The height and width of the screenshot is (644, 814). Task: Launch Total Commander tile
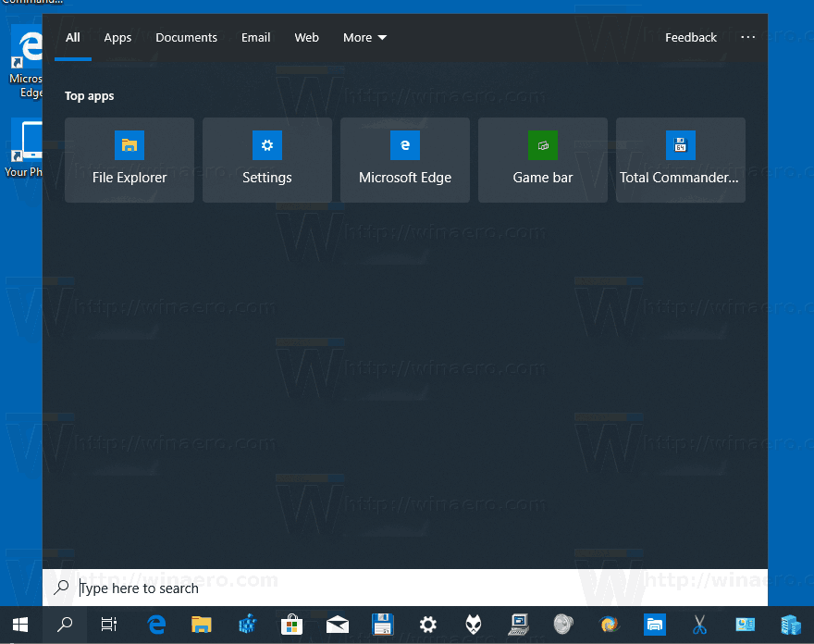(x=681, y=160)
